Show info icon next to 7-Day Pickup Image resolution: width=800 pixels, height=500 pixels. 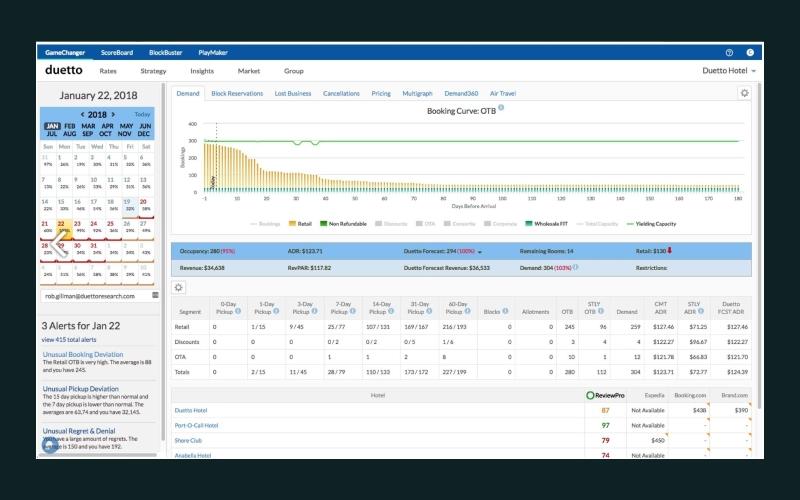353,311
